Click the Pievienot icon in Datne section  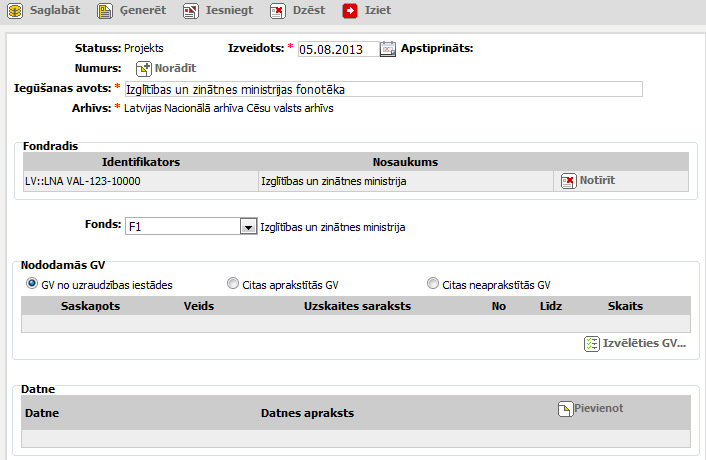coord(564,409)
